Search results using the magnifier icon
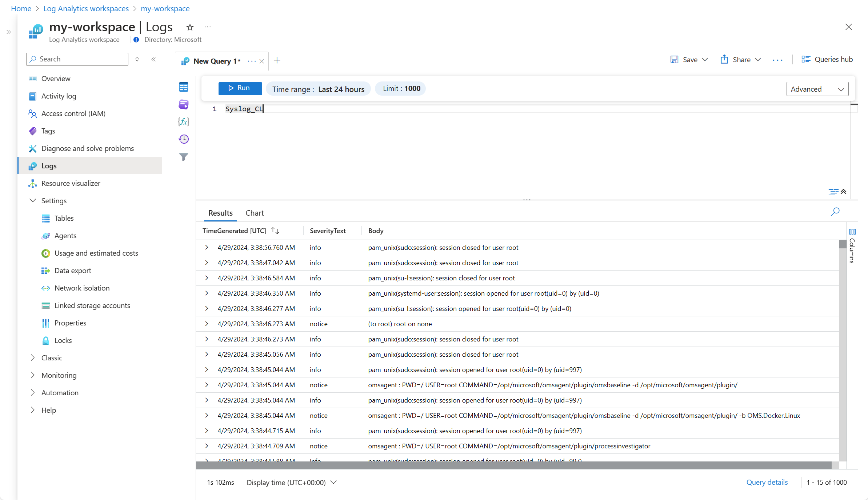868x500 pixels. pos(835,212)
